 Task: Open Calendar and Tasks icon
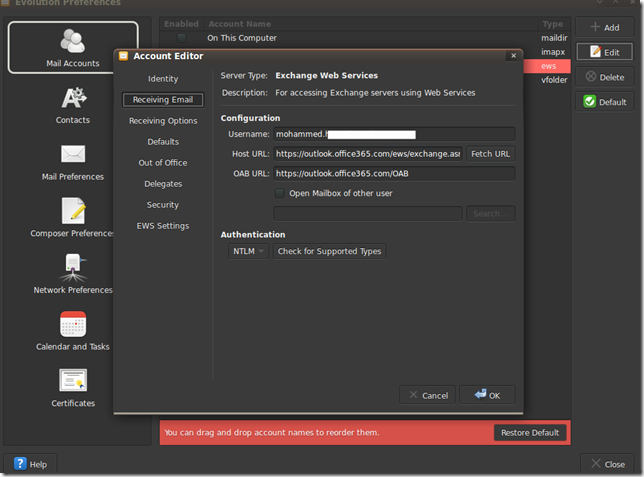(73, 324)
